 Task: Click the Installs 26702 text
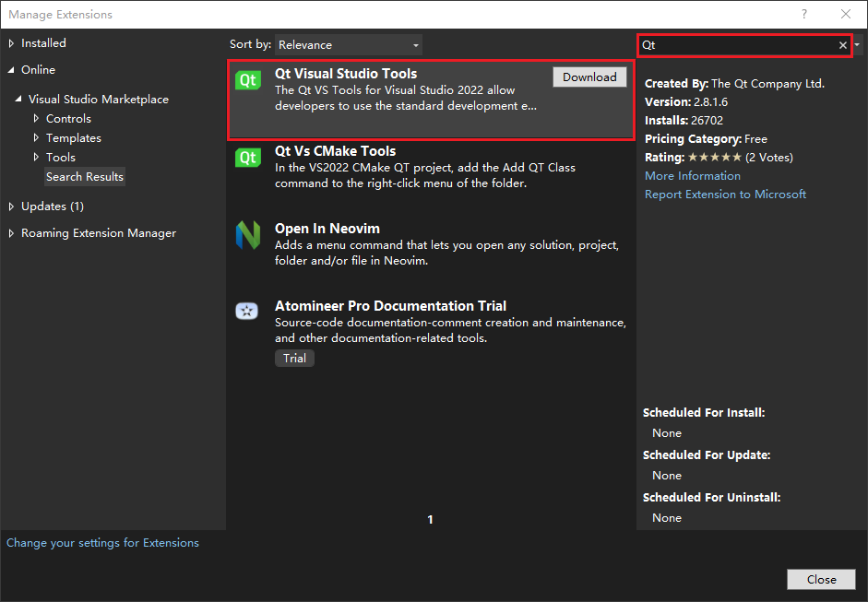coord(684,120)
